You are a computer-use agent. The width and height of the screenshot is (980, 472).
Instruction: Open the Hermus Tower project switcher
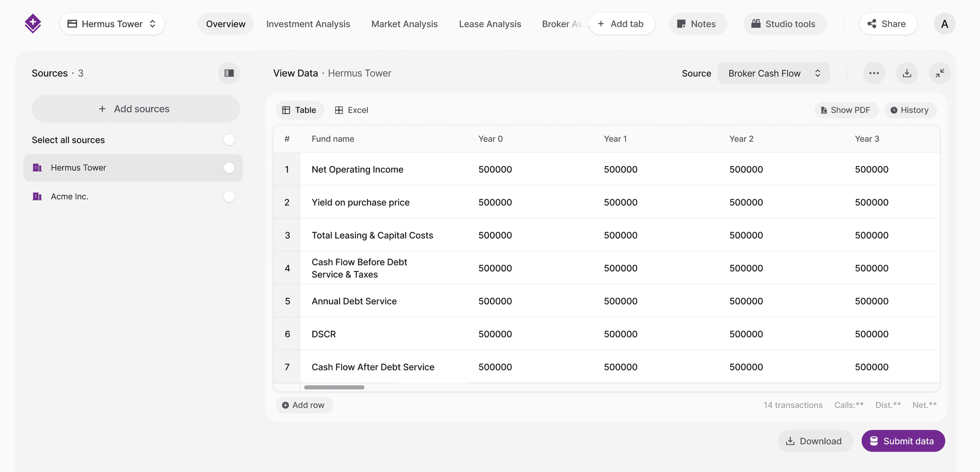tap(112, 23)
